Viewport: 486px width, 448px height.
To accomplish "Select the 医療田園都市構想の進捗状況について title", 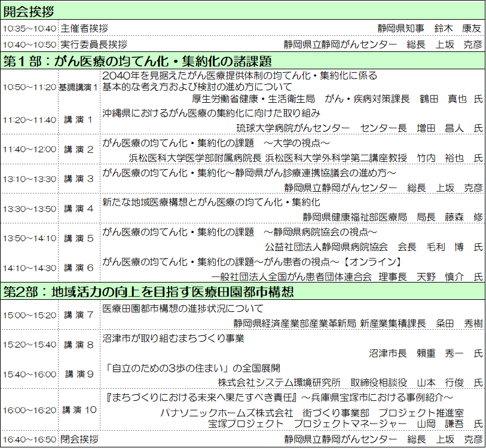I will tap(183, 309).
